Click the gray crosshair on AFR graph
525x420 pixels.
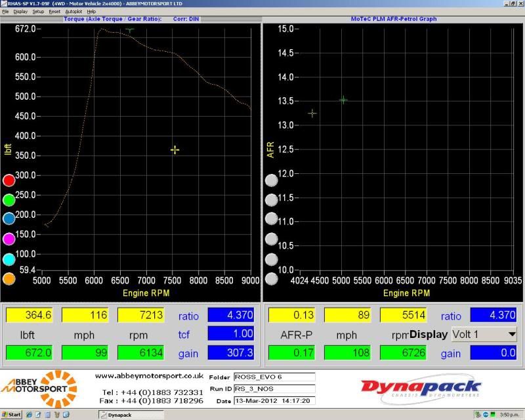312,114
